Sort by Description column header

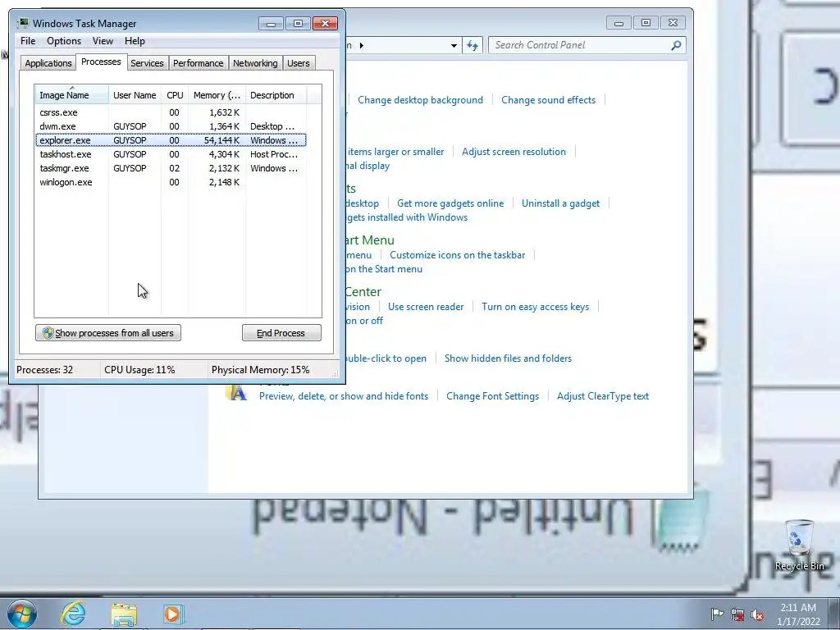276,95
